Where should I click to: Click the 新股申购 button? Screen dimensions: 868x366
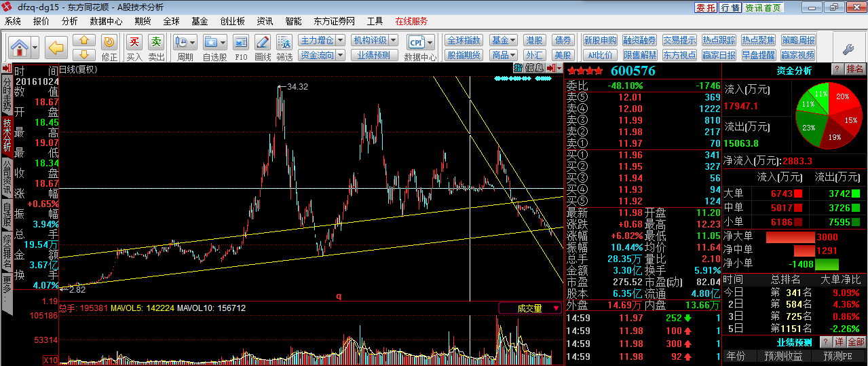pyautogui.click(x=600, y=40)
